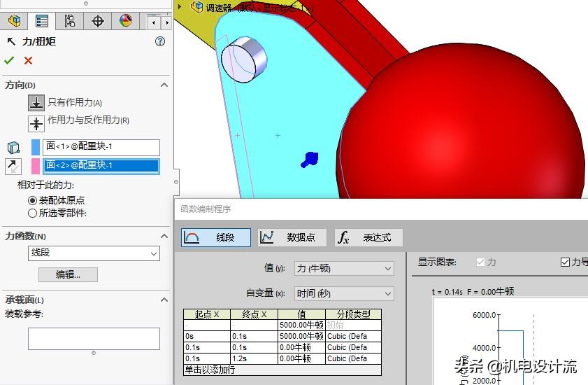Image resolution: width=588 pixels, height=385 pixels.
Task: Collapse the 力函数 section
Action: (x=164, y=236)
